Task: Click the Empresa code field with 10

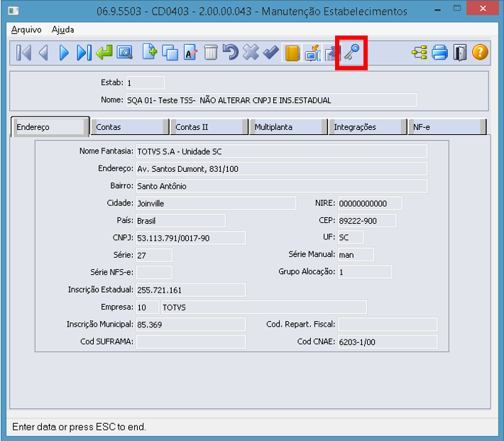Action: 148,307
